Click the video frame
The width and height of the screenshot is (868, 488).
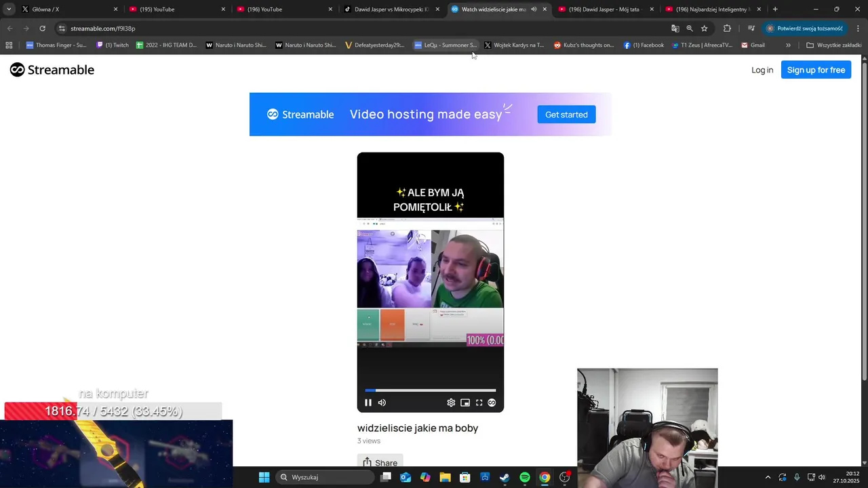[431, 282]
